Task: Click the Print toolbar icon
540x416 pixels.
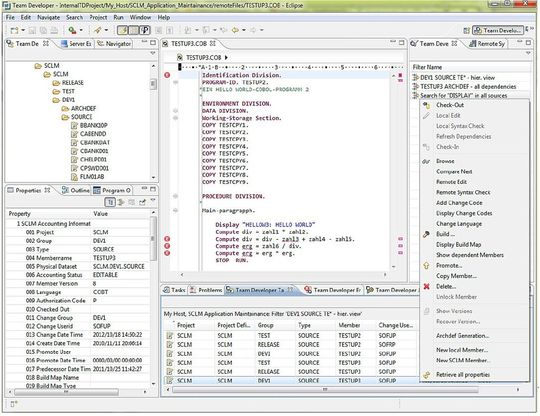Action: point(54,30)
